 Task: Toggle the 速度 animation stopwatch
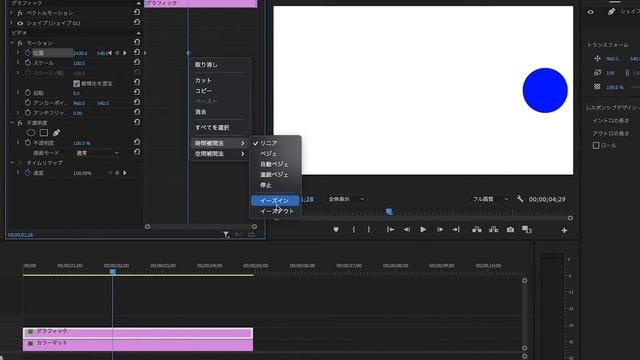(x=28, y=173)
